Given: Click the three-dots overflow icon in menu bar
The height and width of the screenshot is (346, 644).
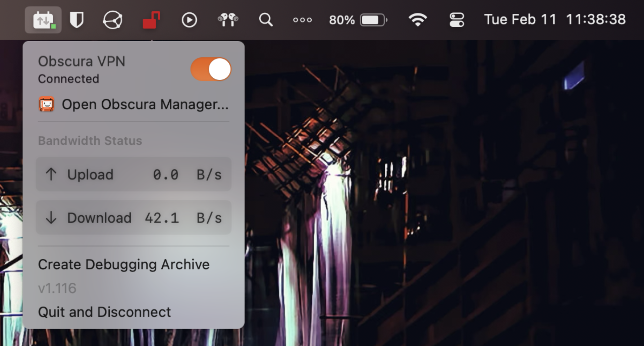Looking at the screenshot, I should 302,20.
